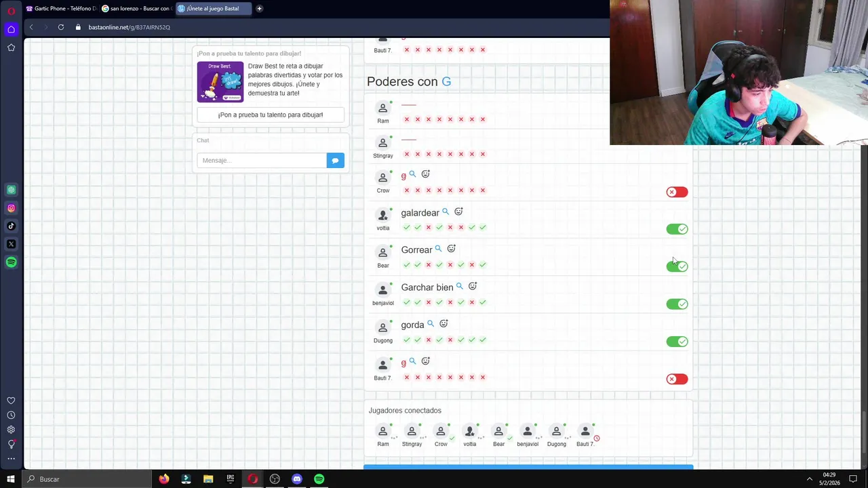Approve Crow's answer with the toggle

[x=677, y=192]
